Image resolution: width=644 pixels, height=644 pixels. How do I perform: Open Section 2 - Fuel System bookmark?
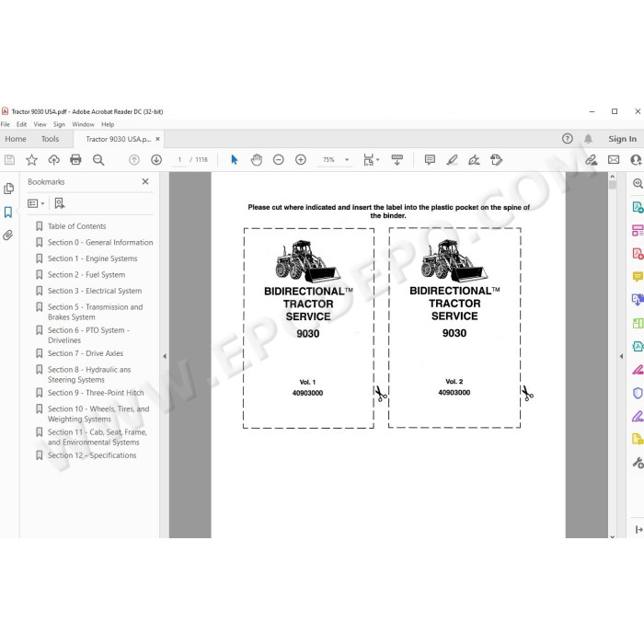pos(86,274)
